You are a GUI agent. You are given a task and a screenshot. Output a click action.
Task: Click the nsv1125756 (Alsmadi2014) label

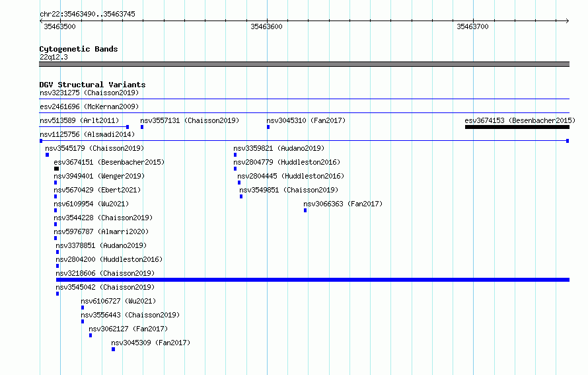pos(87,134)
